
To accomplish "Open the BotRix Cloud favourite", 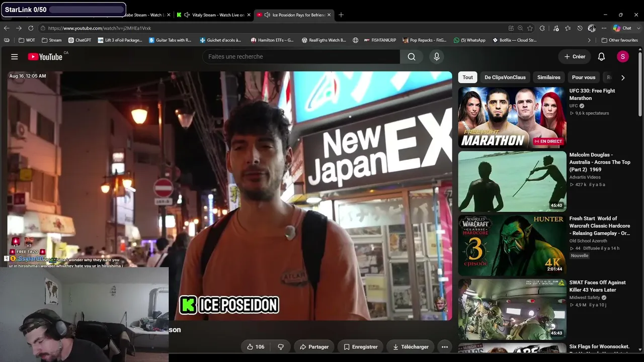I will click(515, 40).
